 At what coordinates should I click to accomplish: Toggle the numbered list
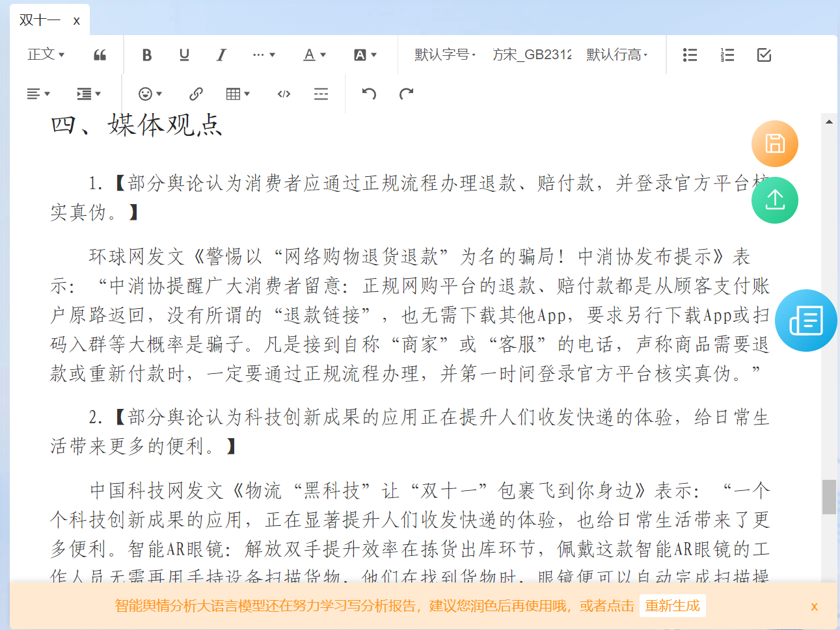pos(727,55)
